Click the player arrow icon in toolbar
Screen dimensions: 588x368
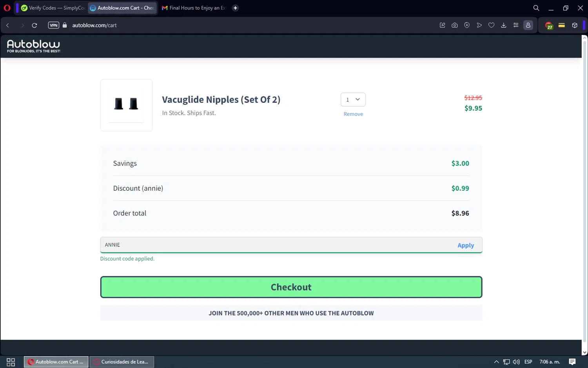[479, 25]
